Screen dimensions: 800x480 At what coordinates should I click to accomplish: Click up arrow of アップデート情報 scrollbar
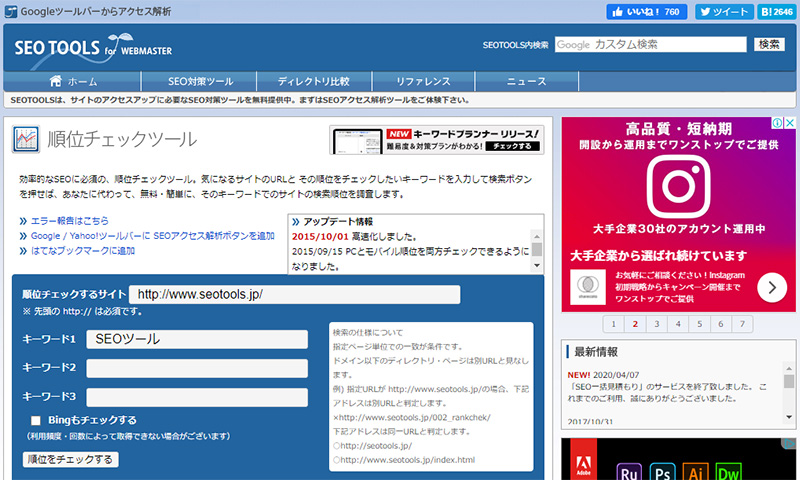(x=537, y=237)
